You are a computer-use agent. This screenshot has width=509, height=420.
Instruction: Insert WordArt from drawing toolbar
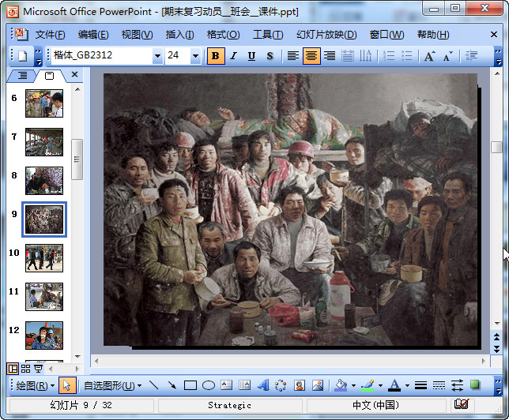(x=262, y=385)
